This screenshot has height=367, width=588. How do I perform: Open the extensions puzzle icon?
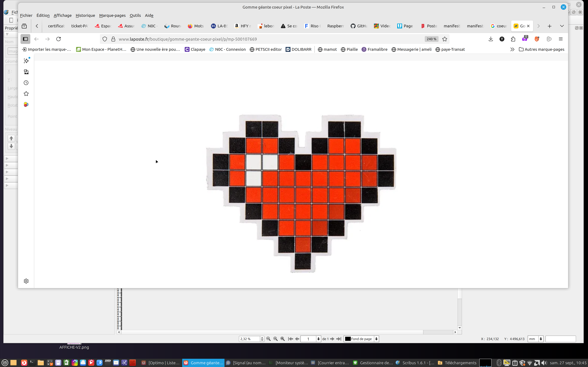[513, 39]
